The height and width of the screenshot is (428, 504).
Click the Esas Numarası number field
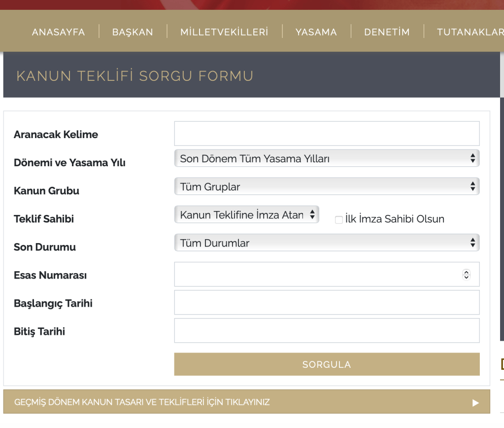coord(315,275)
